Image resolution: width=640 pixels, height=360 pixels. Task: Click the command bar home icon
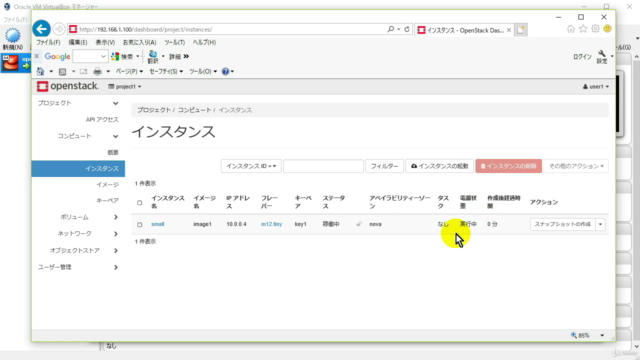[40, 71]
